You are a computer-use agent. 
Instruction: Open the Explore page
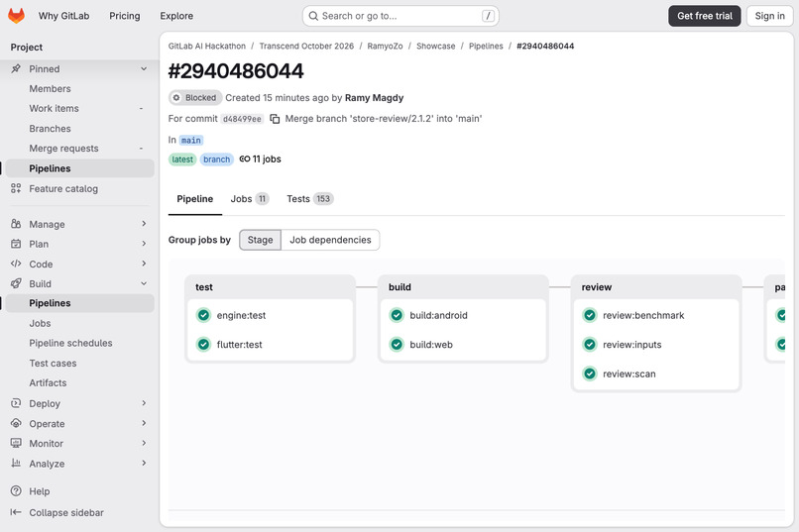tap(176, 16)
